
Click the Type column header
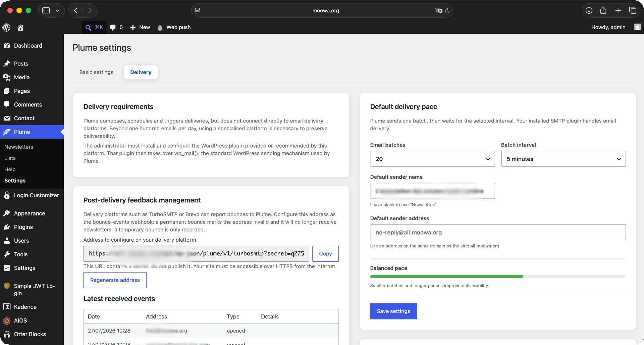[233, 316]
